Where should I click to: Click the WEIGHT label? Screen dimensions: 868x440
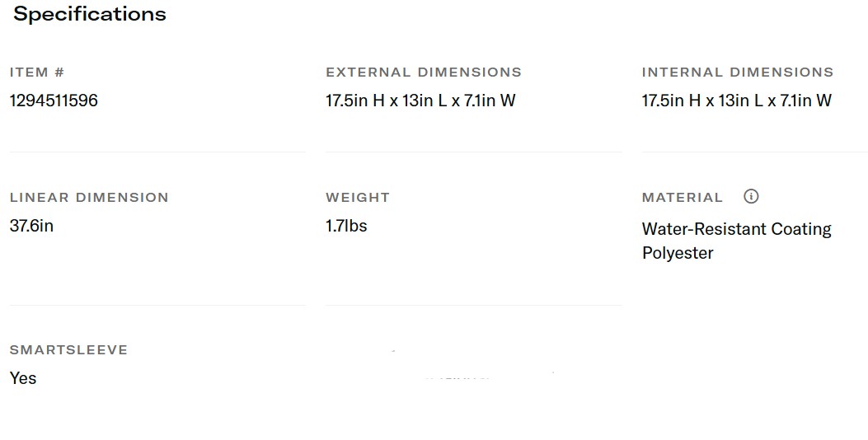point(358,198)
